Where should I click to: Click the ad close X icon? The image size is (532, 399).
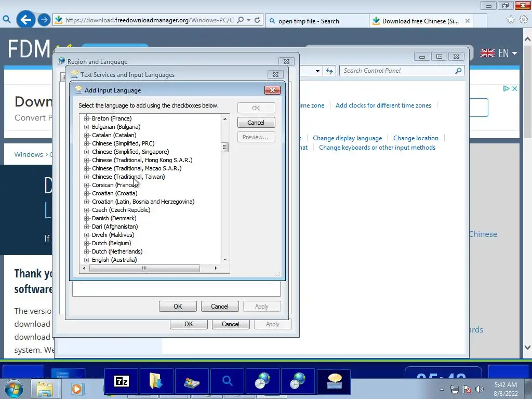click(515, 88)
